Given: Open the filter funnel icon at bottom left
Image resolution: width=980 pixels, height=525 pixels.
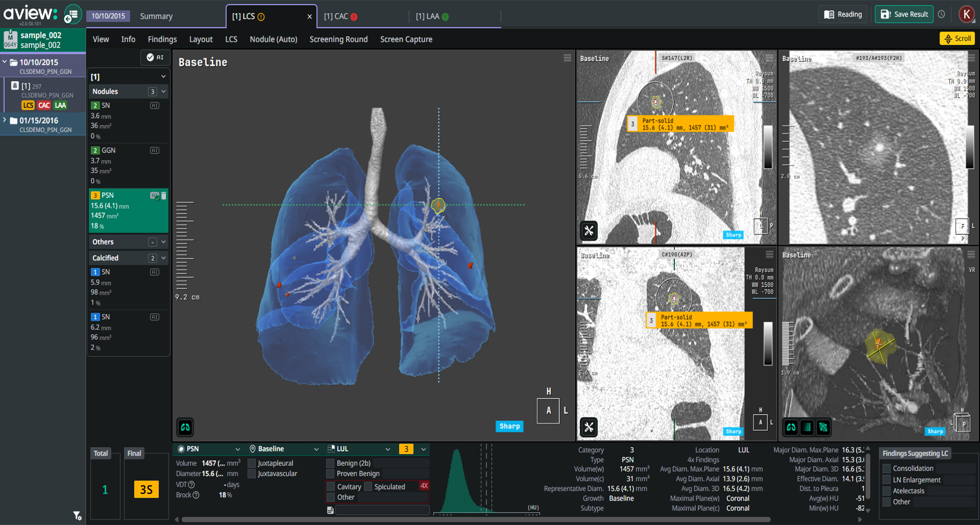Looking at the screenshot, I should (77, 516).
